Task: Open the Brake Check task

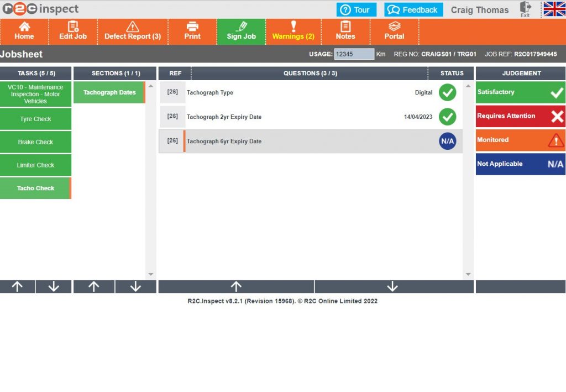Action: (x=35, y=142)
